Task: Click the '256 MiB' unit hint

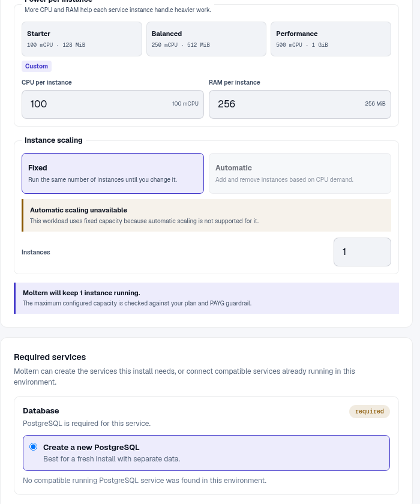Action: [375, 103]
